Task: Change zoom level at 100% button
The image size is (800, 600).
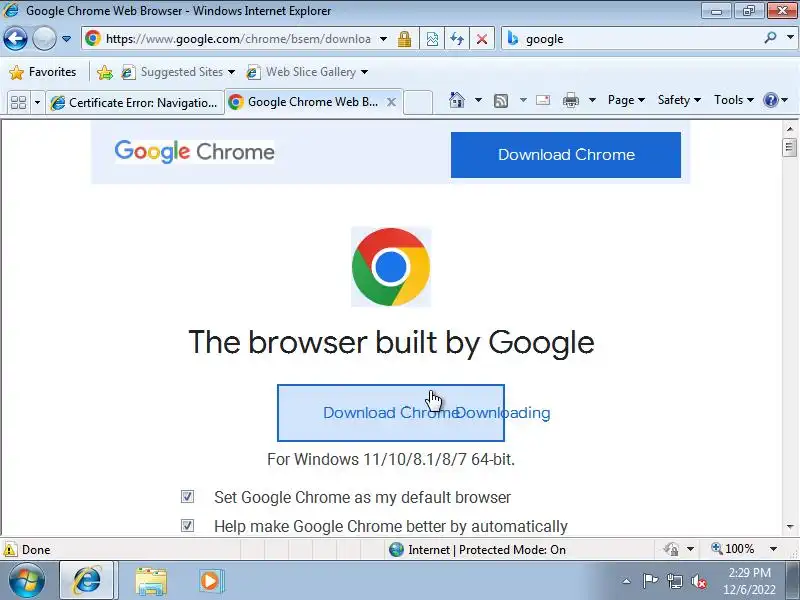Action: click(x=733, y=549)
